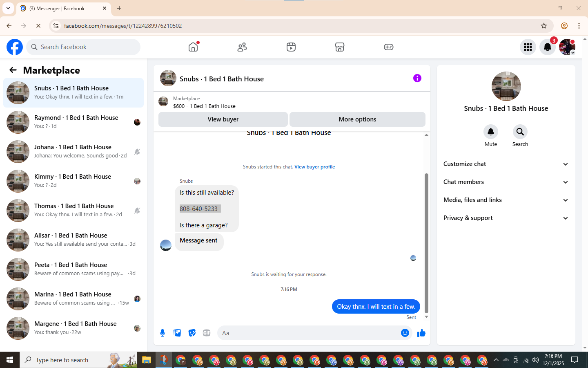This screenshot has height=368, width=588.
Task: Open the Kimmy conversation
Action: click(73, 181)
